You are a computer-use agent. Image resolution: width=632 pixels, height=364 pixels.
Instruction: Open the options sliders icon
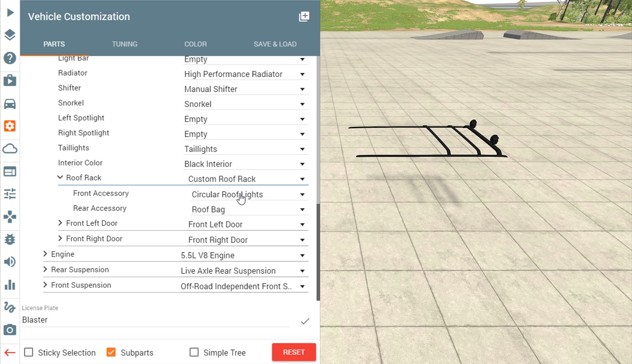(x=10, y=194)
